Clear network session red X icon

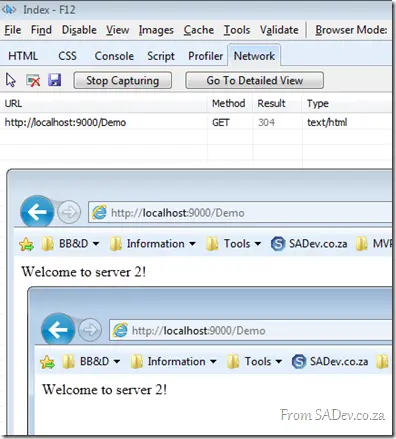point(33,81)
